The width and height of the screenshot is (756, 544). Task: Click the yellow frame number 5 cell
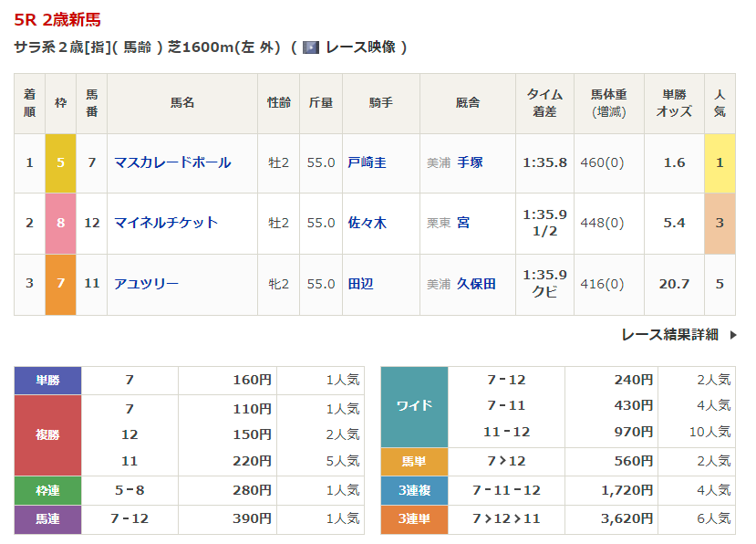tap(60, 162)
